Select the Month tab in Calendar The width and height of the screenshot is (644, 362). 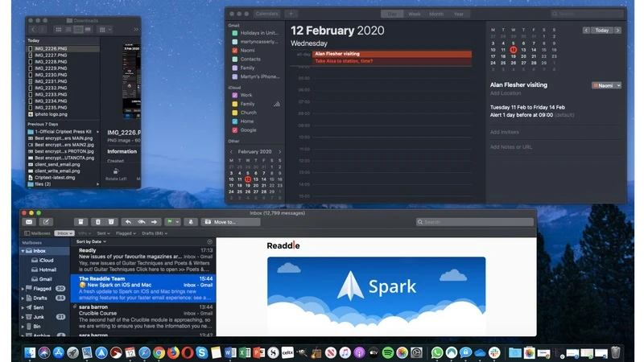[x=436, y=14]
